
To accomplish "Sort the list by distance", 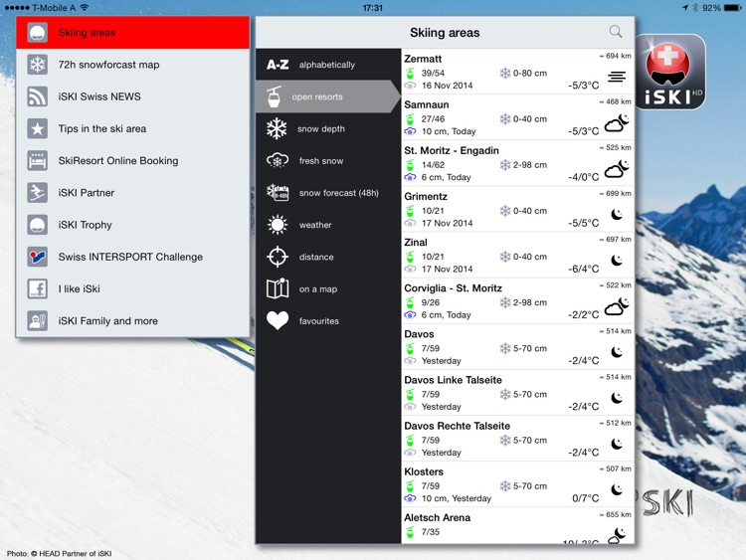I will coord(328,257).
